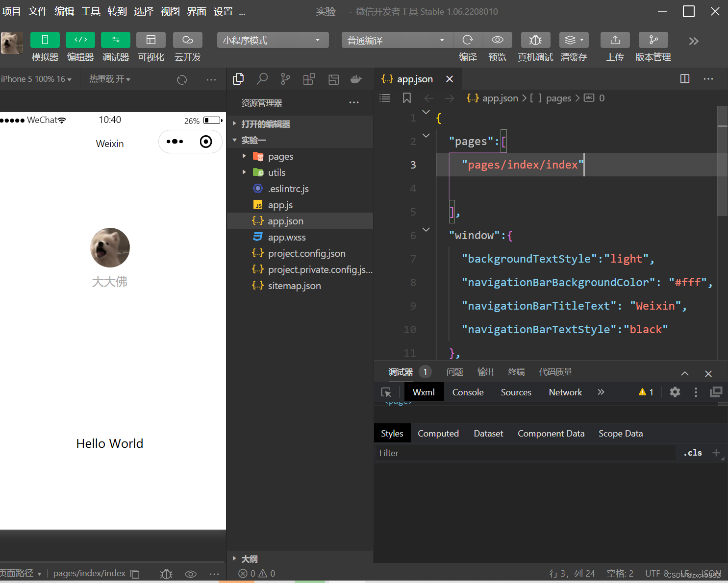Image resolution: width=728 pixels, height=583 pixels.
Task: Open the iPhone 5 device dropdown
Action: click(x=36, y=79)
